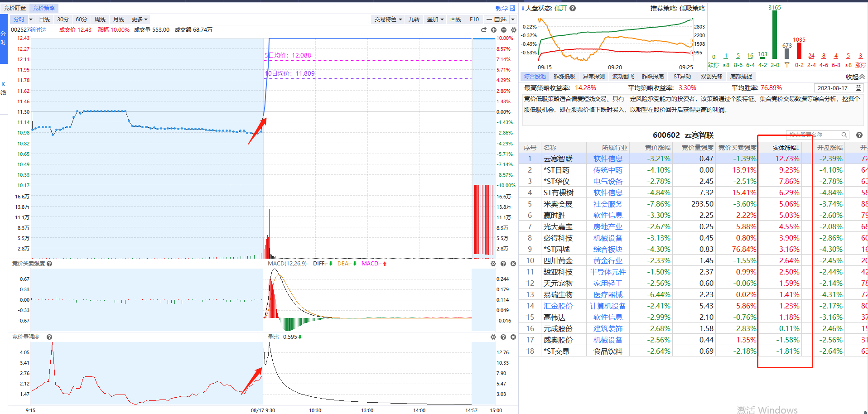Switch chart to 周线 period
868x414 pixels.
pyautogui.click(x=100, y=19)
